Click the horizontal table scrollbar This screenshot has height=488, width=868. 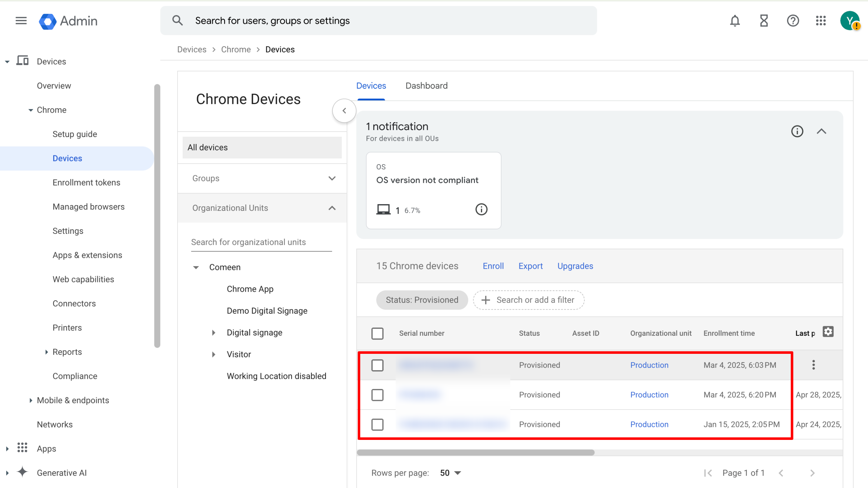(475, 453)
